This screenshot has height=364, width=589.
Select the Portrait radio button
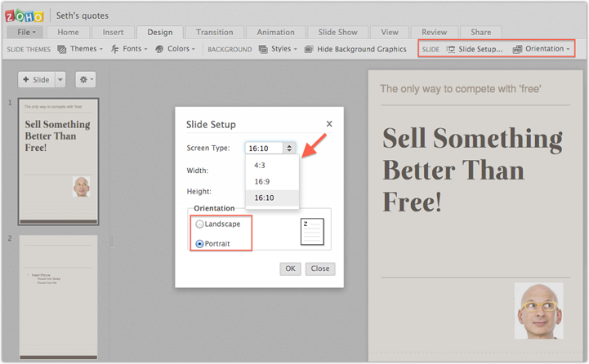[x=199, y=244]
